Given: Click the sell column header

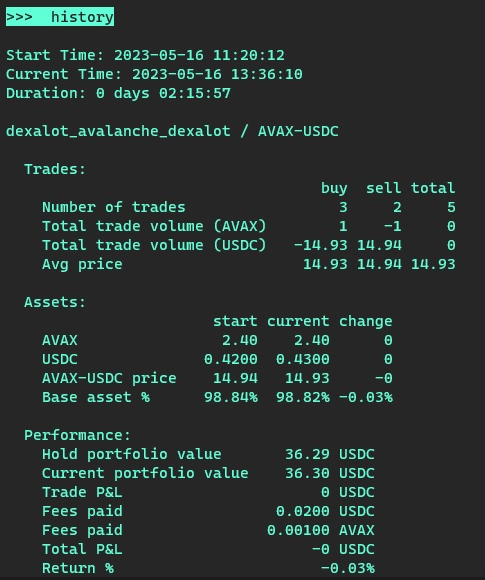Looking at the screenshot, I should click(x=384, y=188).
